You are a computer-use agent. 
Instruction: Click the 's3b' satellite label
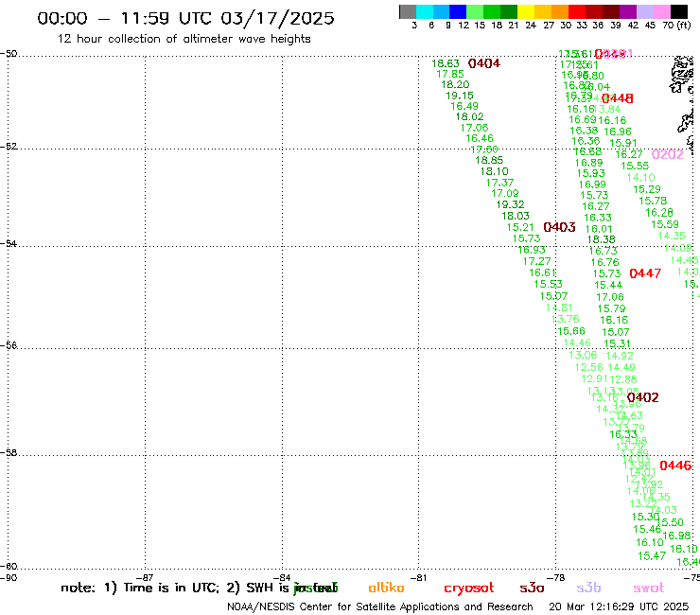588,588
